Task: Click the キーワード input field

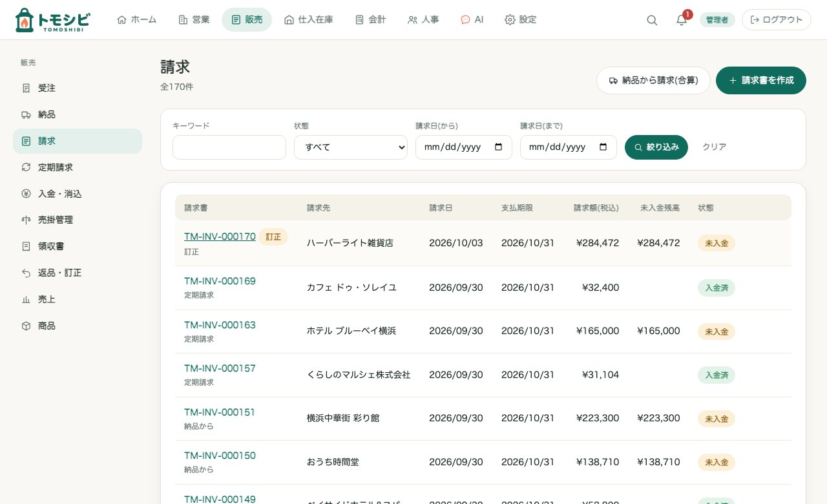Action: [x=229, y=147]
